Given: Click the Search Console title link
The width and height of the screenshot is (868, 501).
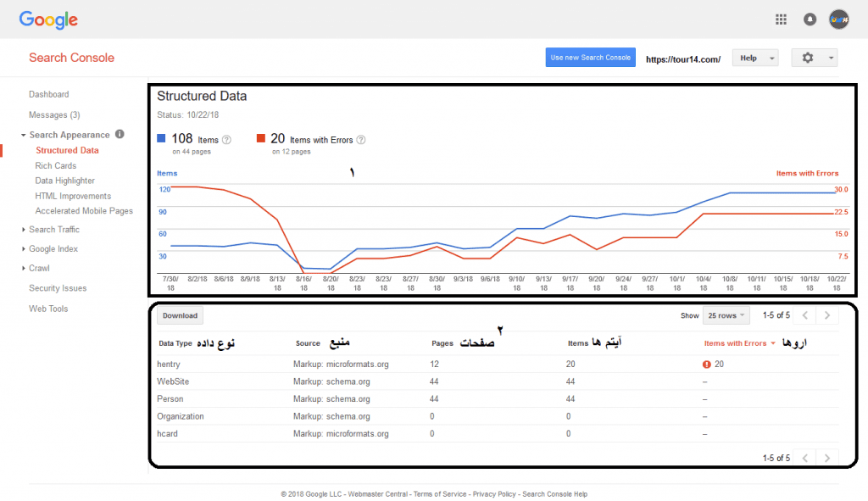Looking at the screenshot, I should pos(71,58).
